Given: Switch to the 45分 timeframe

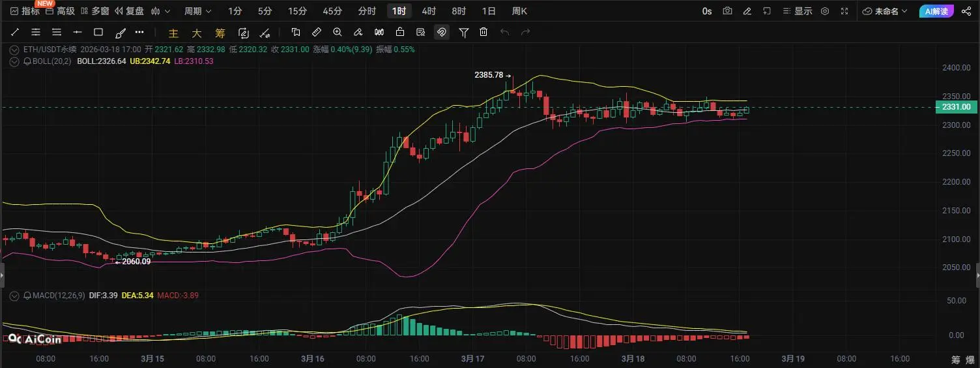Looking at the screenshot, I should click(332, 11).
